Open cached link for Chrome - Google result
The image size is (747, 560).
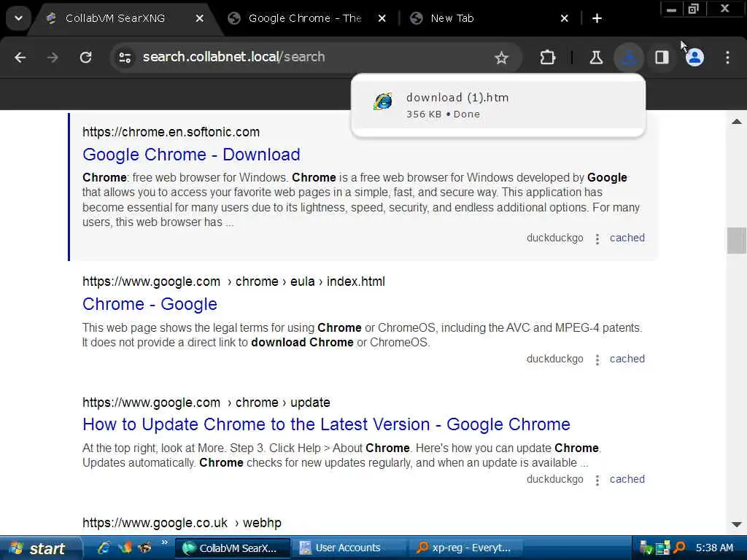tap(627, 359)
